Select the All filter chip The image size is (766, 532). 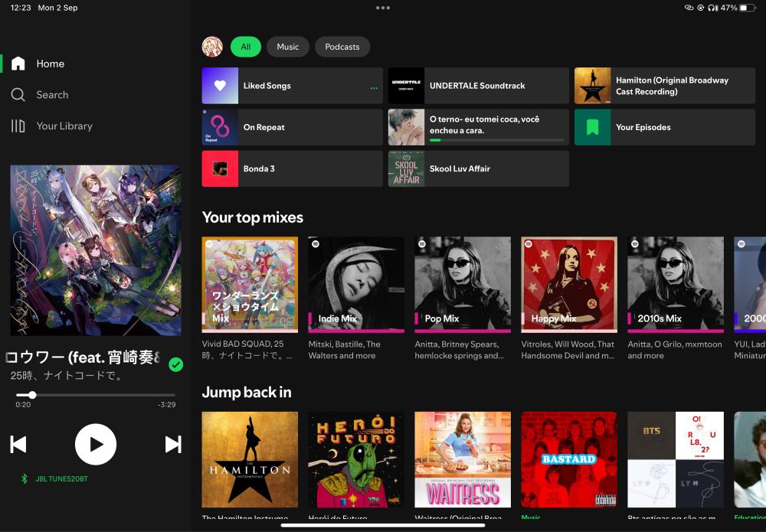tap(246, 47)
